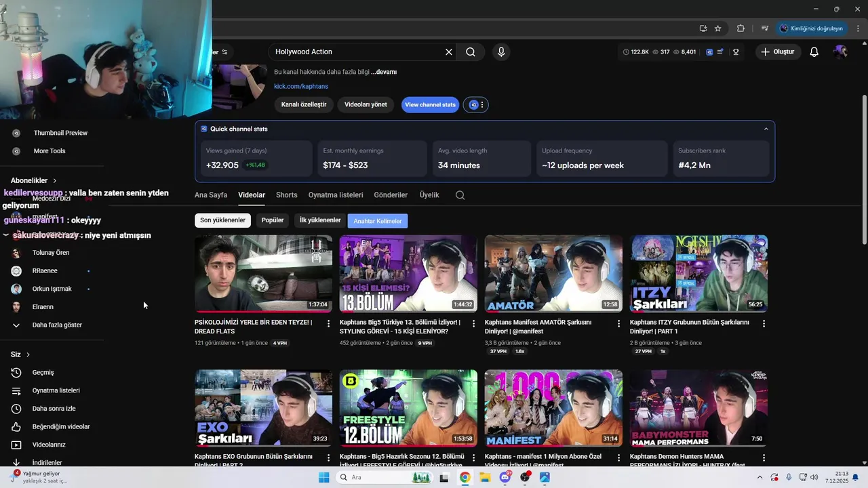
Task: Click the Kimliğinizi doğrulayın profile button
Action: point(811,28)
